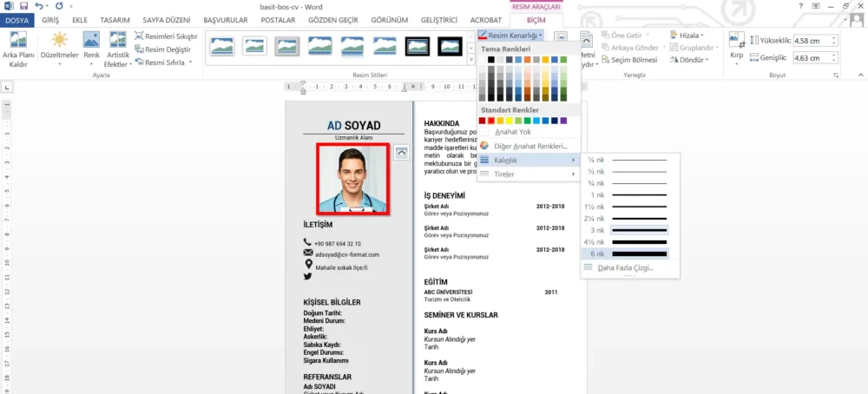
Task: Click the Metni Kaydır wrap text icon
Action: pyautogui.click(x=586, y=40)
